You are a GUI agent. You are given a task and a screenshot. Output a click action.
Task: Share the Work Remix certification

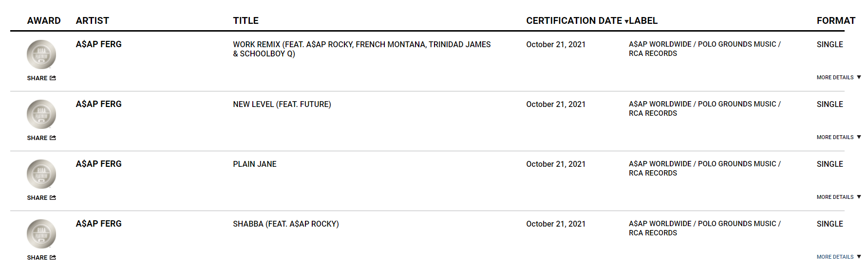coord(41,78)
